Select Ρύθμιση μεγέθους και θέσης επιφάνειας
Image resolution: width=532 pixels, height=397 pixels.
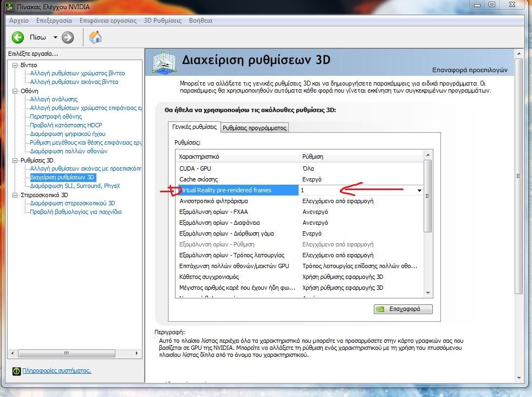tap(86, 142)
